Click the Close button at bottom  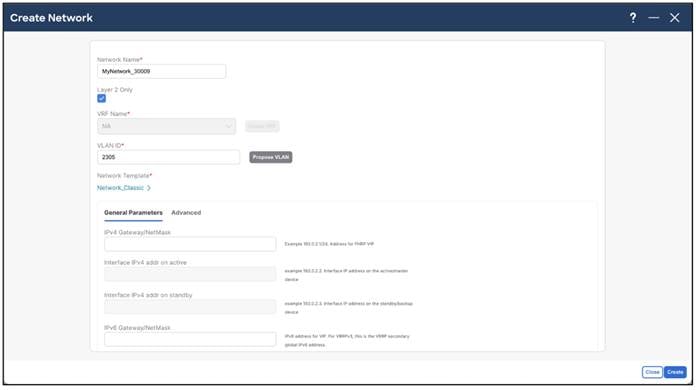coord(652,372)
